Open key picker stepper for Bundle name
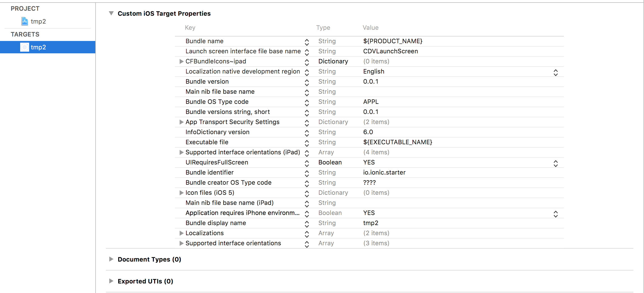Image resolution: width=644 pixels, height=293 pixels. [x=307, y=42]
